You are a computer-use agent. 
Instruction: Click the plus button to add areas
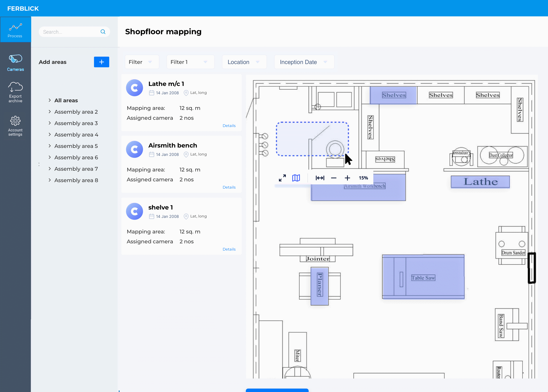point(101,62)
